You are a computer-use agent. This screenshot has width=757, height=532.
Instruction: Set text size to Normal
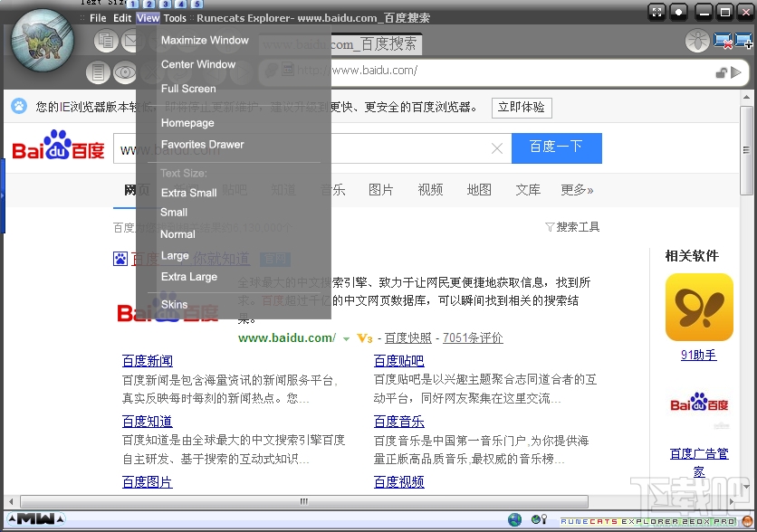coord(177,234)
